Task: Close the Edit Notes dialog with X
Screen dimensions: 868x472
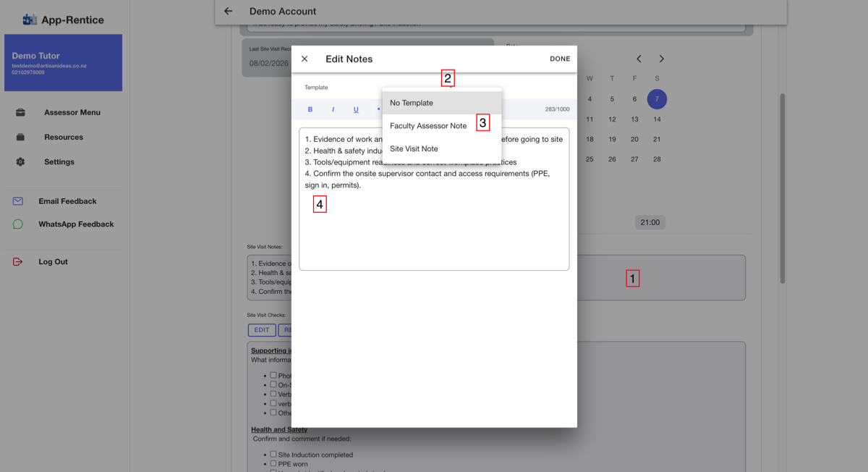Action: click(305, 59)
